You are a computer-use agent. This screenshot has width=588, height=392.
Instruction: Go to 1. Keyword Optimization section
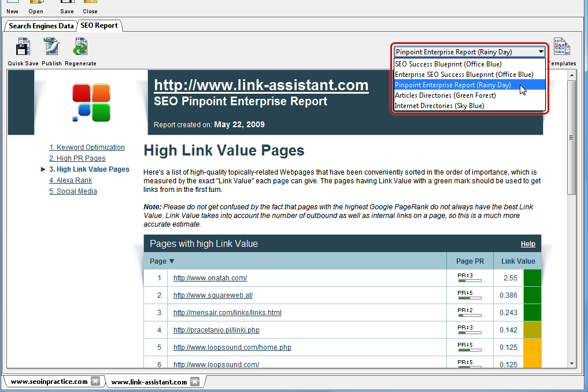pyautogui.click(x=87, y=147)
